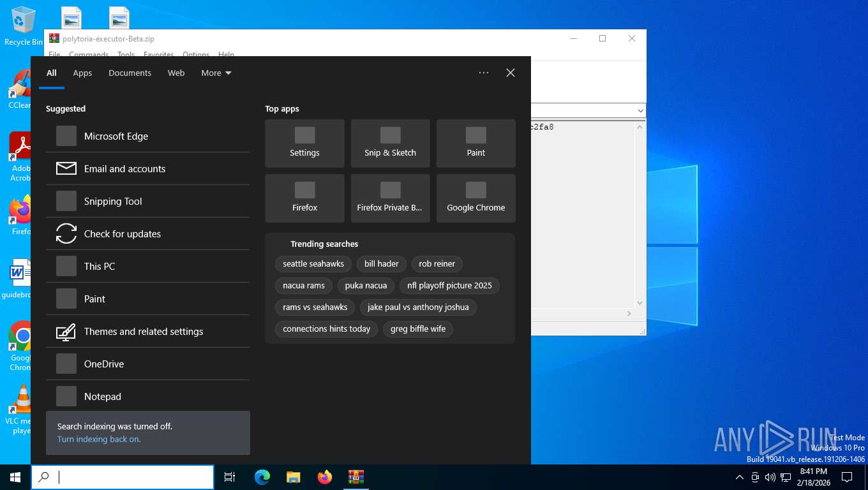The height and width of the screenshot is (490, 868).
Task: Turn indexing back on link
Action: coord(99,439)
